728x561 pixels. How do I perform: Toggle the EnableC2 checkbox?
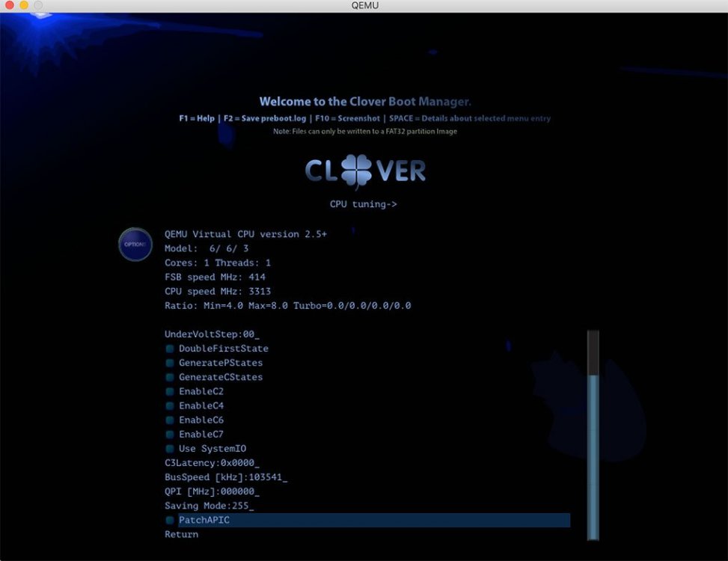[170, 392]
